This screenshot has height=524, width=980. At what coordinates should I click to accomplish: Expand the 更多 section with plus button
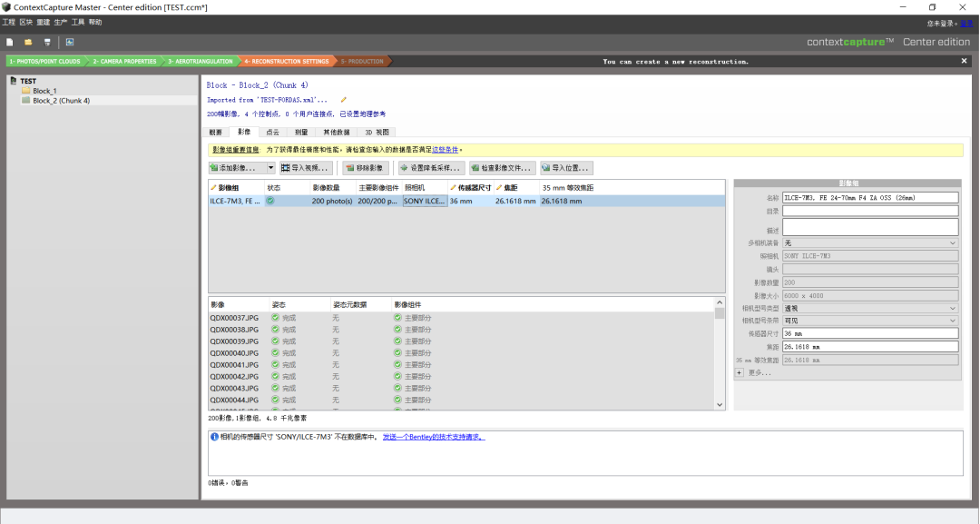(740, 372)
